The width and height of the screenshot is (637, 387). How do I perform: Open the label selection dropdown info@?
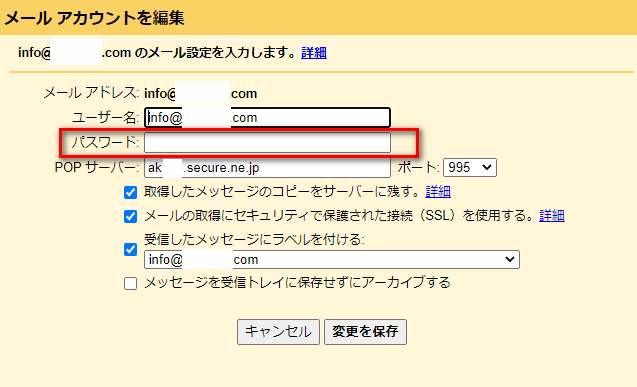pos(332,259)
